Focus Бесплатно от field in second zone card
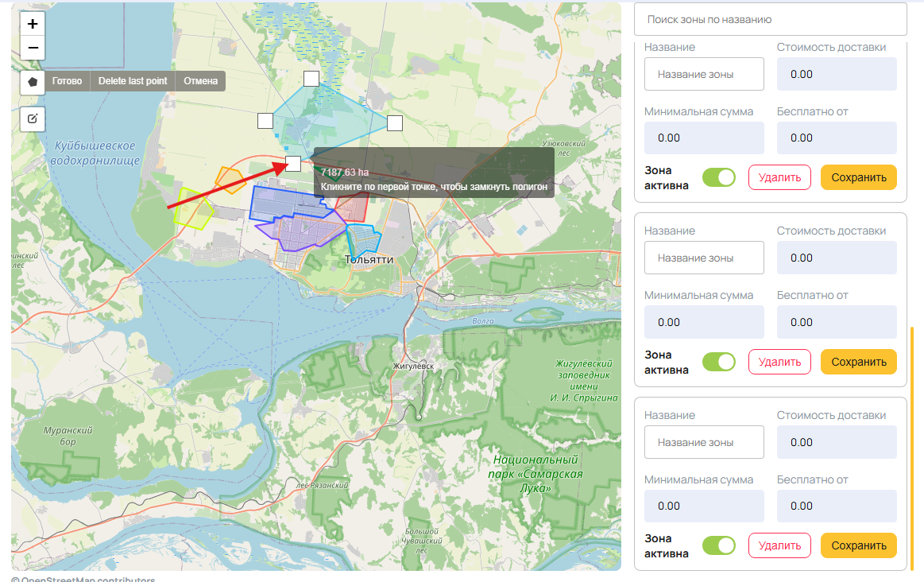 point(837,323)
